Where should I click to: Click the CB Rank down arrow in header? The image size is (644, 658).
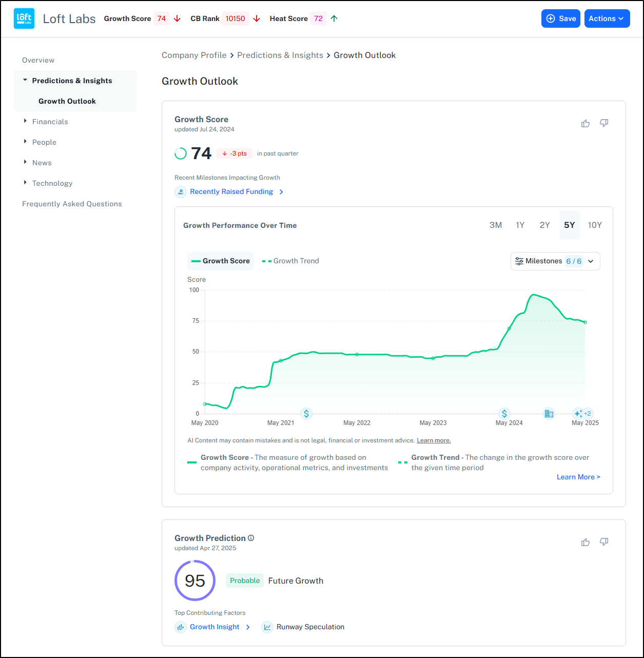257,18
